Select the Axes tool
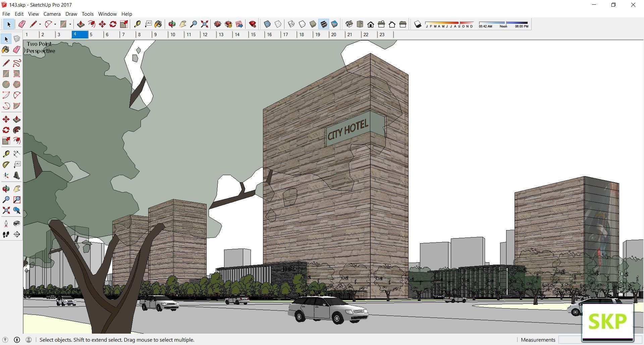The image size is (644, 345). pos(6,176)
